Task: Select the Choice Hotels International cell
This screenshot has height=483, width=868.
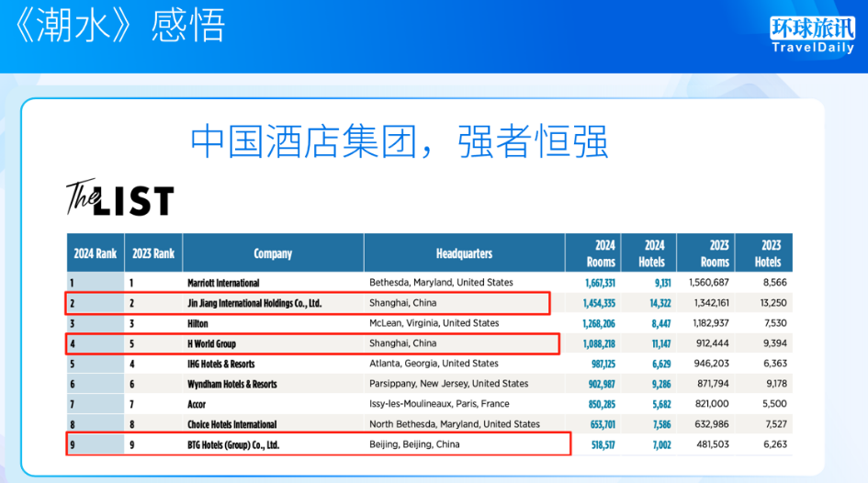Action: (x=232, y=424)
